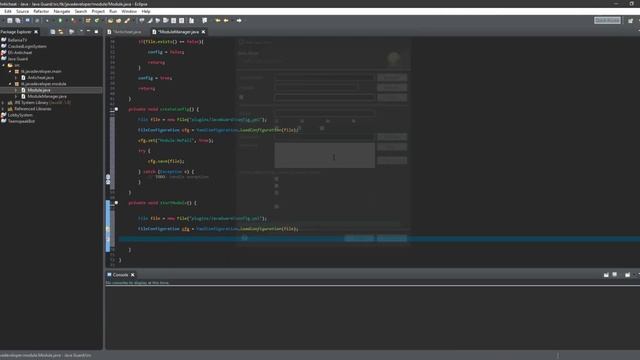The width and height of the screenshot is (640, 360).
Task: Click the New Java Package toolbar icon
Action: pos(88,20)
